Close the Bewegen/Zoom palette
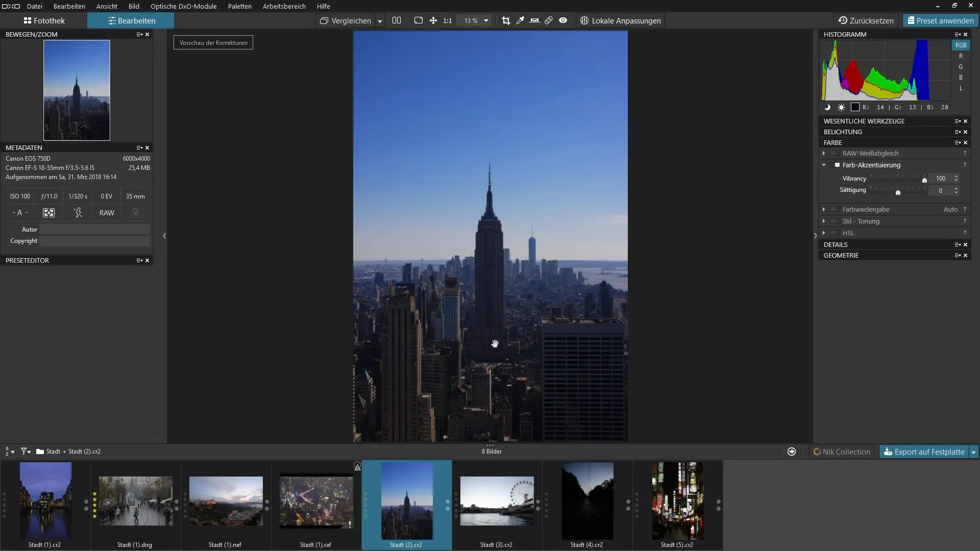980x551 pixels. (x=148, y=35)
